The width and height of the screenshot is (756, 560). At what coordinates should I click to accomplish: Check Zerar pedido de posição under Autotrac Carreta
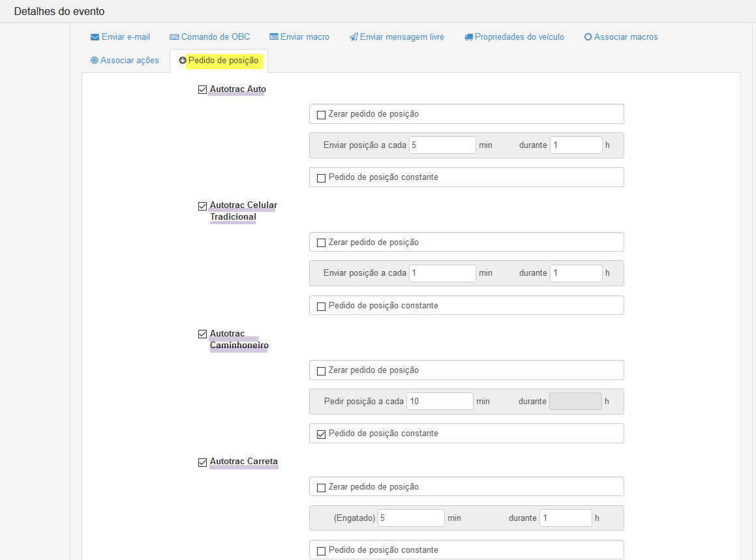[321, 488]
